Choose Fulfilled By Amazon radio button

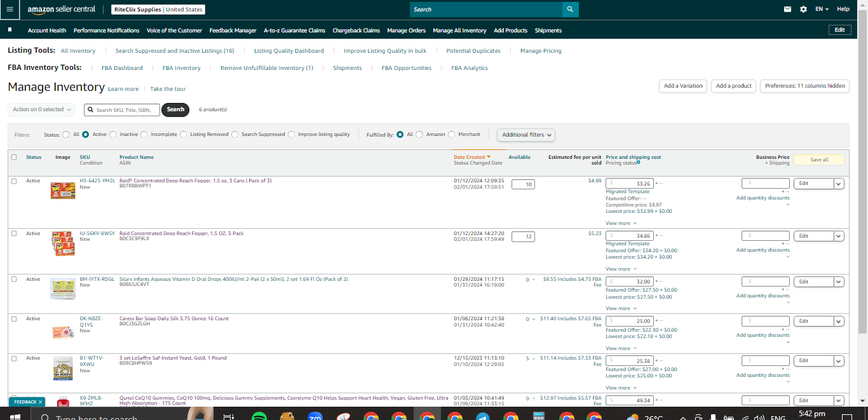419,135
